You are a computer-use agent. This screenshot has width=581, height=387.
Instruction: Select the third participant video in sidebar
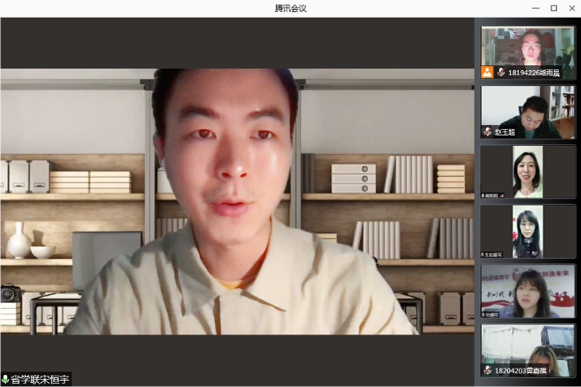coord(528,172)
